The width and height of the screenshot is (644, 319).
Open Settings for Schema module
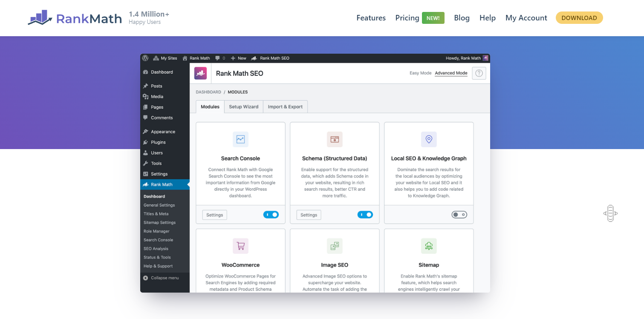pos(309,215)
